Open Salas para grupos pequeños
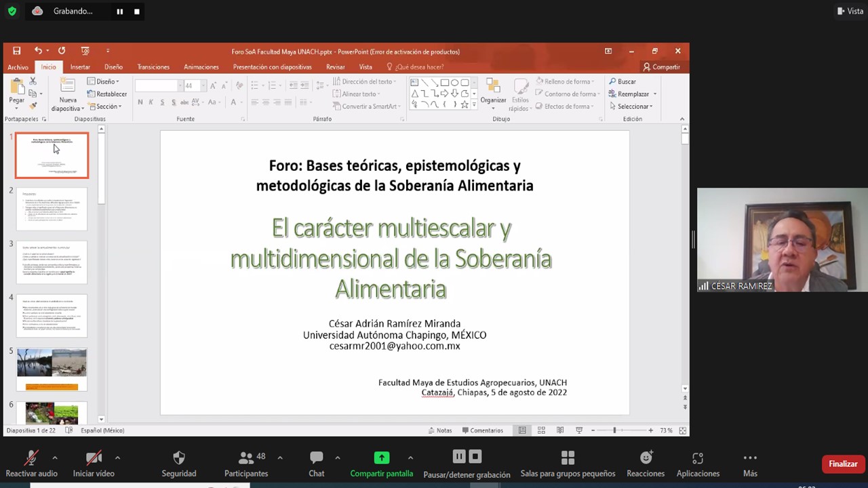The height and width of the screenshot is (488, 868). point(568,464)
